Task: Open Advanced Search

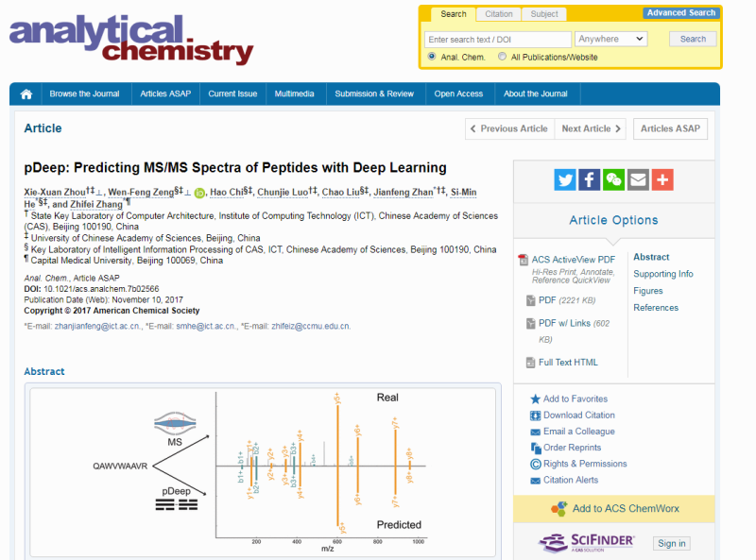Action: (681, 13)
